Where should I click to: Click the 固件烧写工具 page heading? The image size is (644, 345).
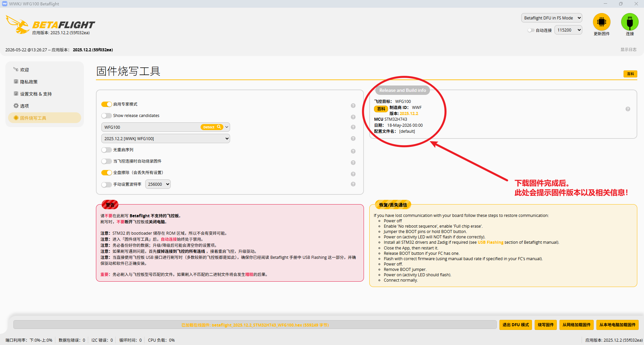coord(128,71)
